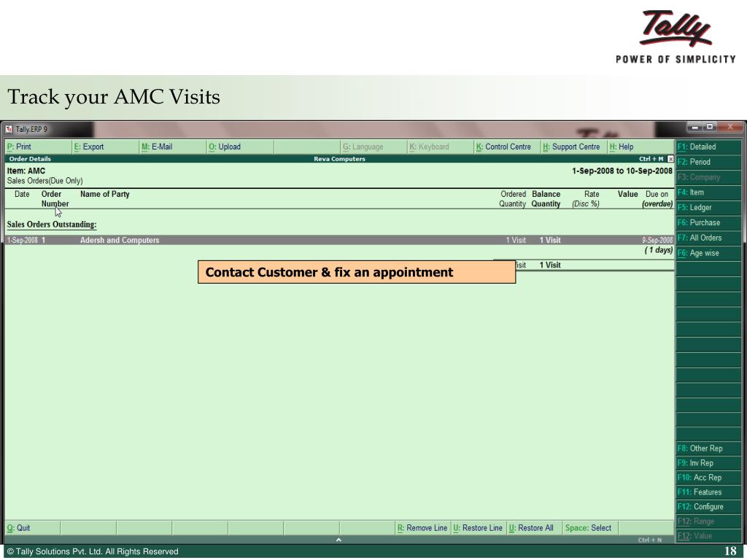The image size is (747, 560).
Task: Open F5: Ledger button
Action: (708, 208)
